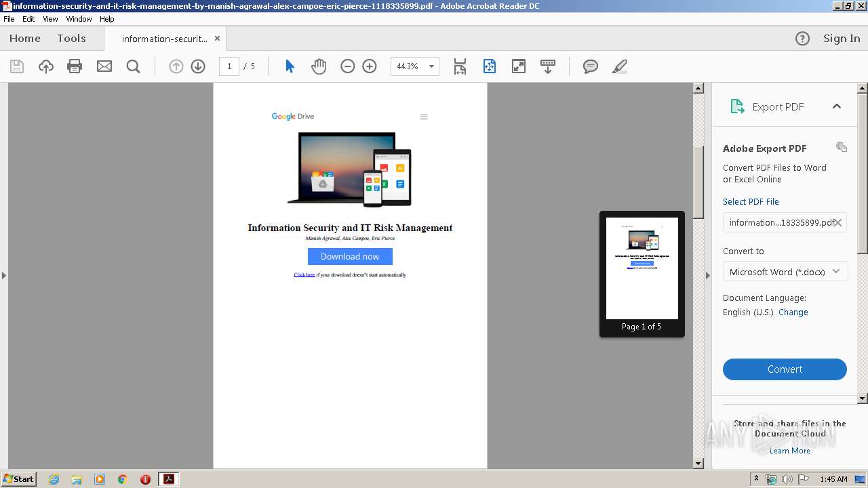The width and height of the screenshot is (868, 488).
Task: Open Learn More Document Cloud link
Action: (790, 451)
